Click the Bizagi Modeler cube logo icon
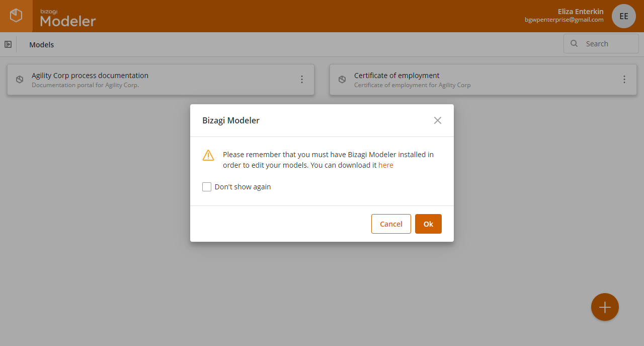The width and height of the screenshot is (644, 346). click(x=16, y=16)
